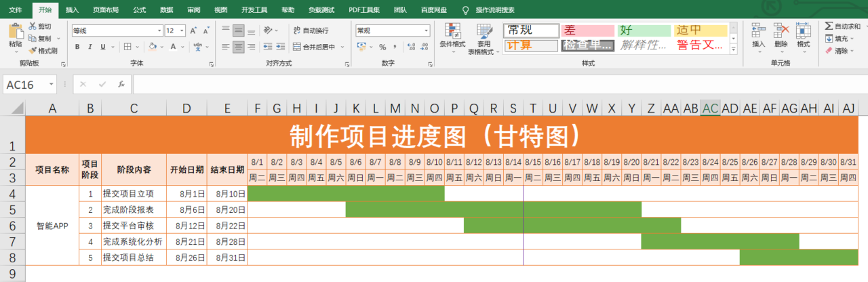Apply comma thousands separator style
This screenshot has height=282, width=868.
(x=394, y=47)
